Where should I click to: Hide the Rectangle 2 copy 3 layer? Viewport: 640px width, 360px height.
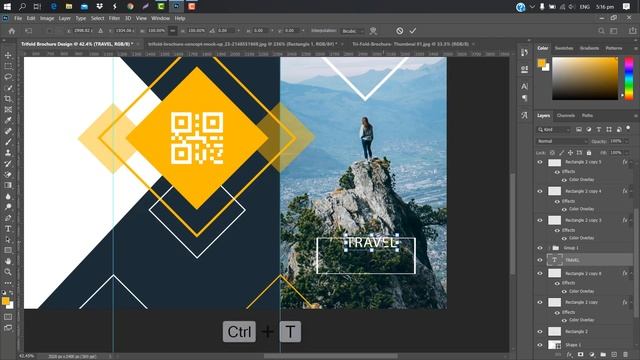[540, 220]
